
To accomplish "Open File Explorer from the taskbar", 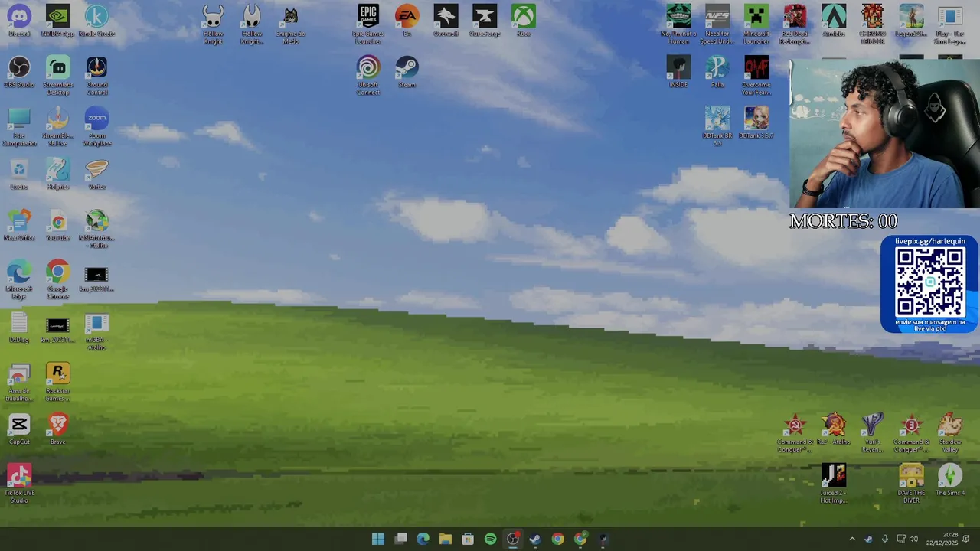I will click(x=446, y=539).
